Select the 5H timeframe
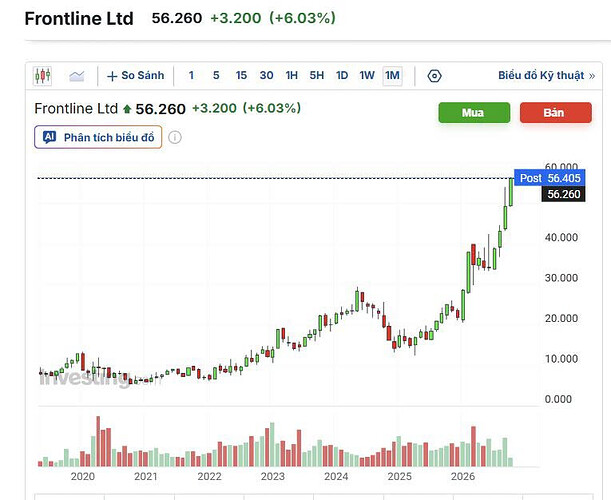 [316, 76]
